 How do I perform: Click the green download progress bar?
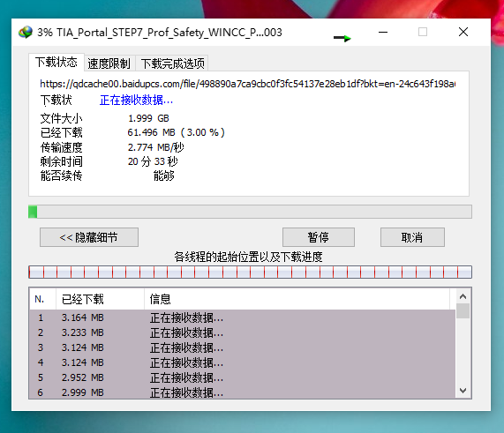click(250, 212)
